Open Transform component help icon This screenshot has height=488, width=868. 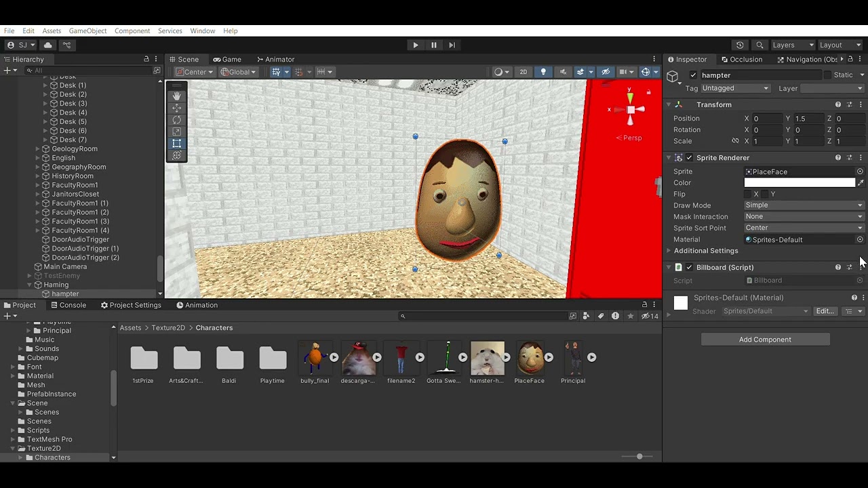tap(838, 104)
